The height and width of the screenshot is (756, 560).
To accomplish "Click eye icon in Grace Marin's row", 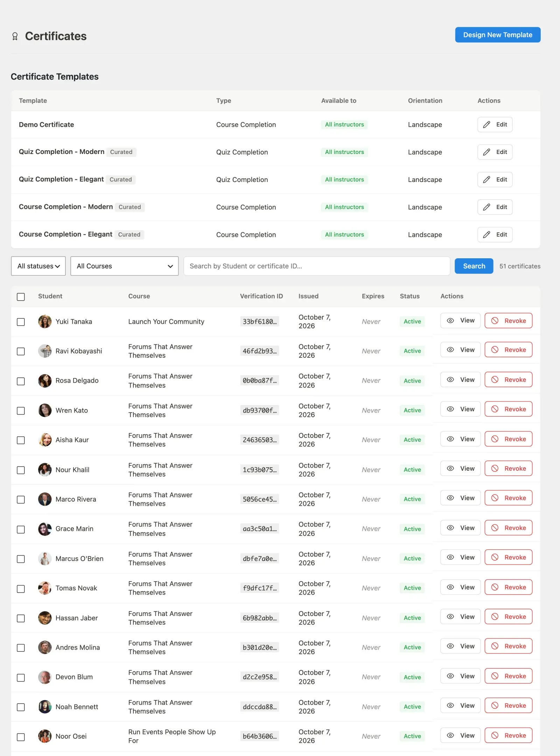I will 450,527.
